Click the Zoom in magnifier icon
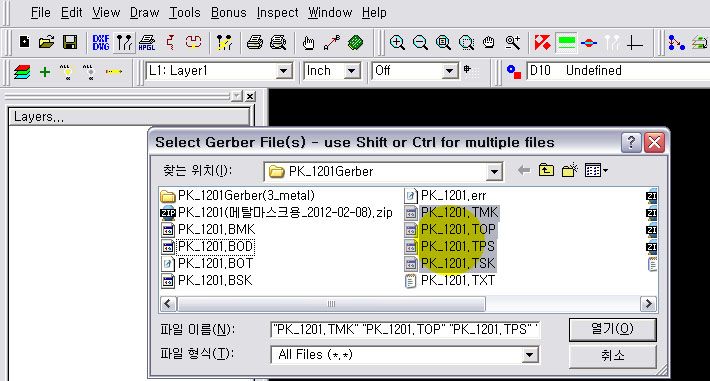 [397, 43]
